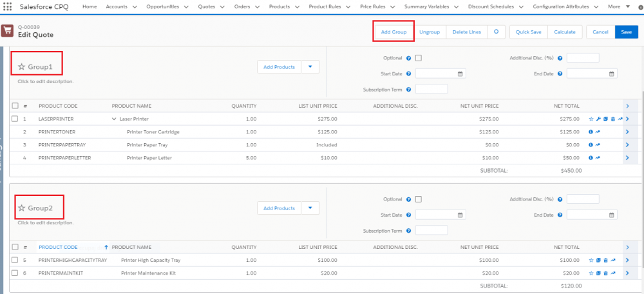
Task: Open Group2 End Date calendar picker
Action: click(x=611, y=215)
